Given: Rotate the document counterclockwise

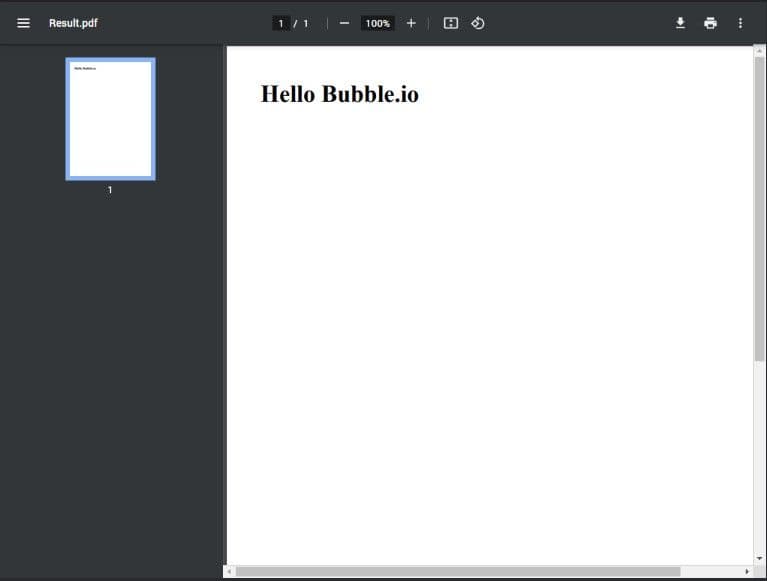Looking at the screenshot, I should click(x=478, y=23).
